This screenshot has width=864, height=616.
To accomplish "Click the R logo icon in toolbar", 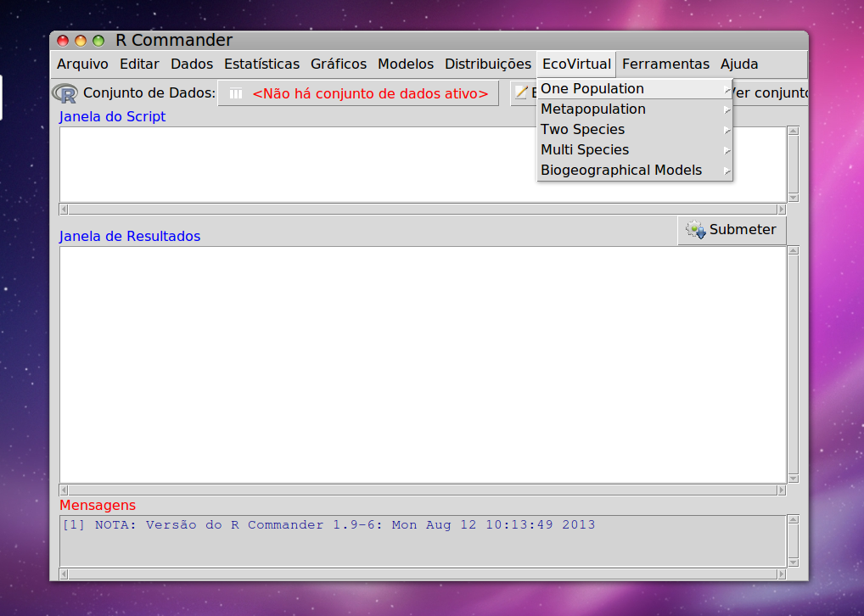I will pyautogui.click(x=65, y=93).
